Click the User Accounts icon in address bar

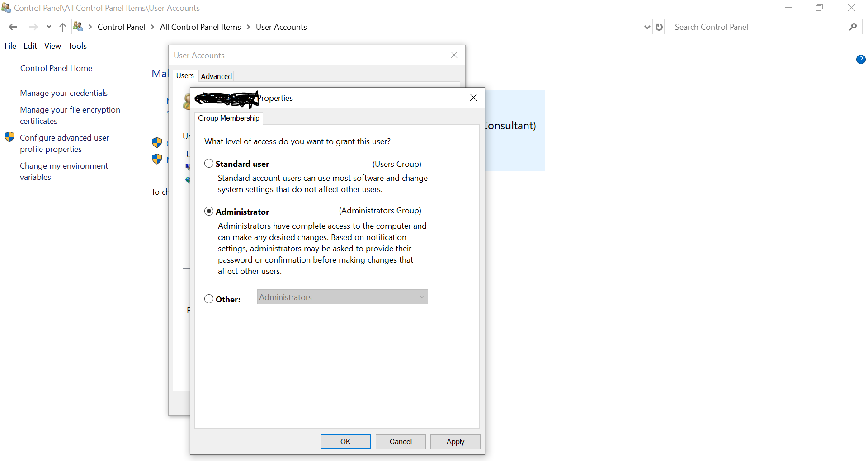[x=78, y=27]
